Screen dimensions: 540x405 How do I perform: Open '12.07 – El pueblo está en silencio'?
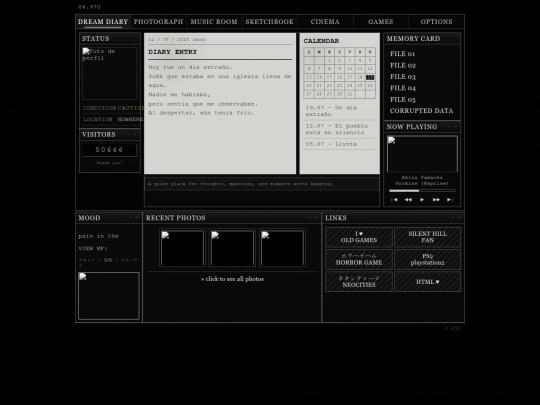pyautogui.click(x=340, y=129)
